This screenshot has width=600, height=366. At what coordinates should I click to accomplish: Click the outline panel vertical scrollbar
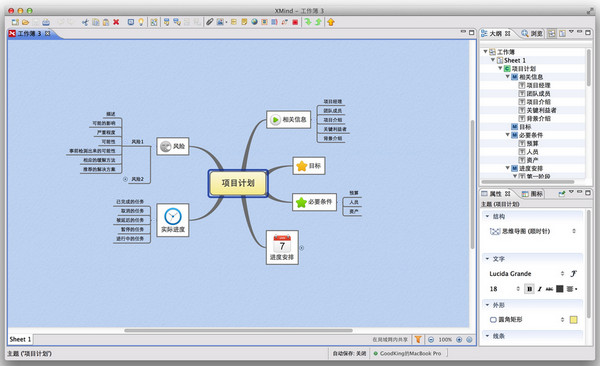(x=589, y=68)
